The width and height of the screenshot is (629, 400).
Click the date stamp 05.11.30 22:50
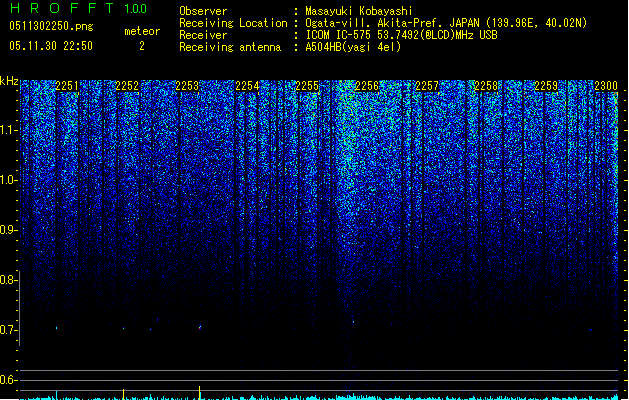[51, 46]
